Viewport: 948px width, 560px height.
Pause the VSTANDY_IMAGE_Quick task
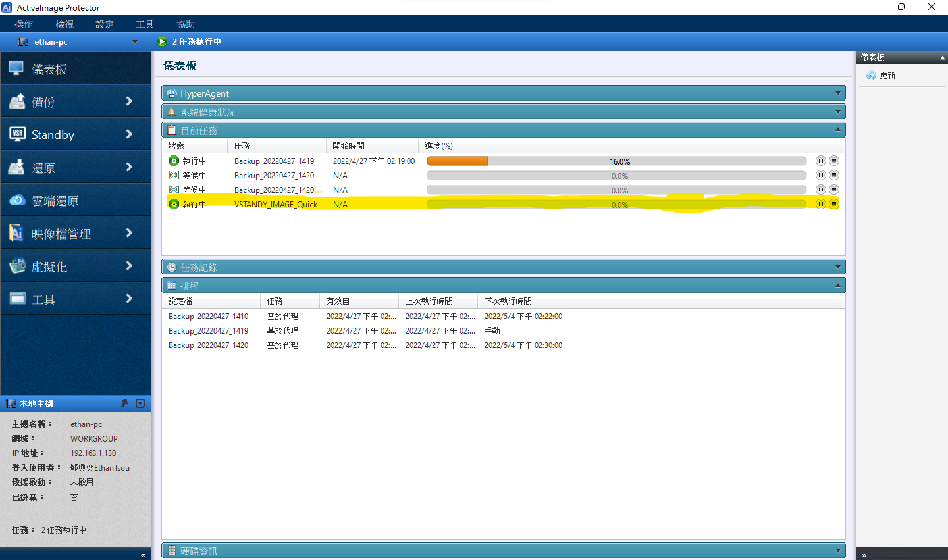coord(820,204)
